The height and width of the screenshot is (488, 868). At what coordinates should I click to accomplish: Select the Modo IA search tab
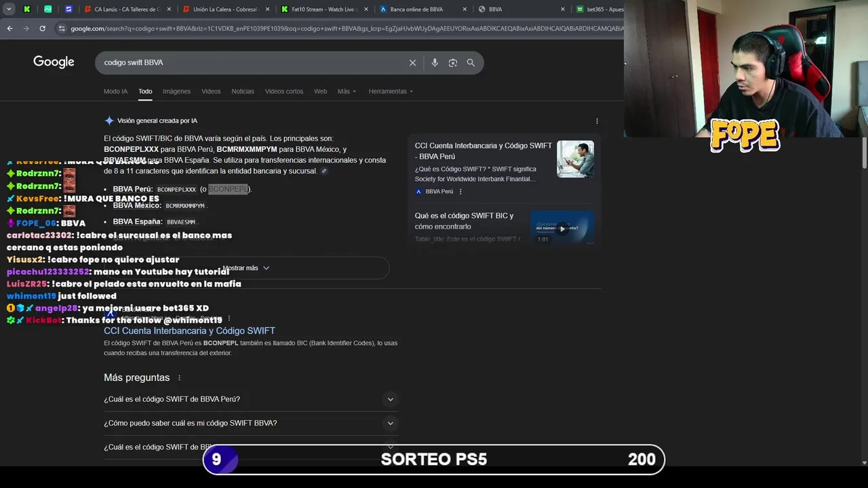(x=115, y=91)
